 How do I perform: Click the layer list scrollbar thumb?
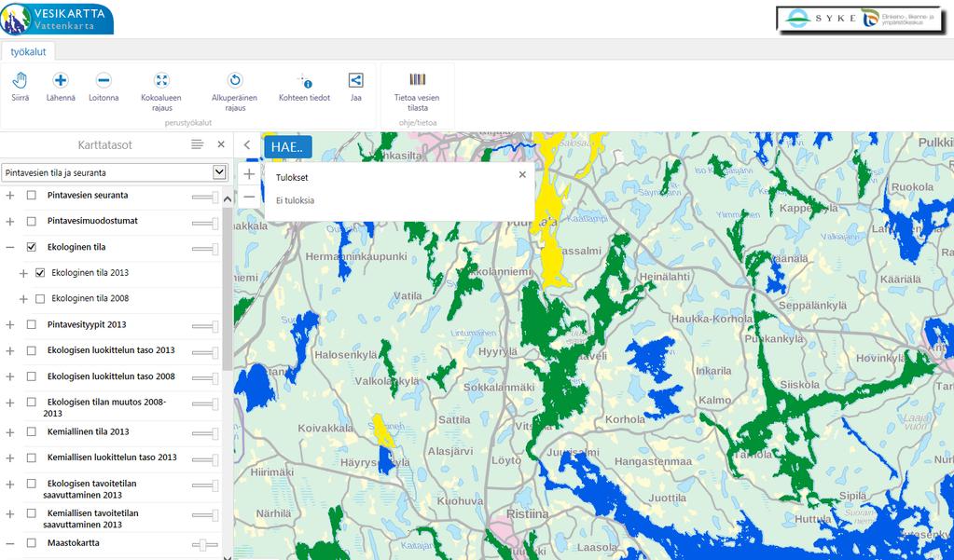pyautogui.click(x=228, y=289)
